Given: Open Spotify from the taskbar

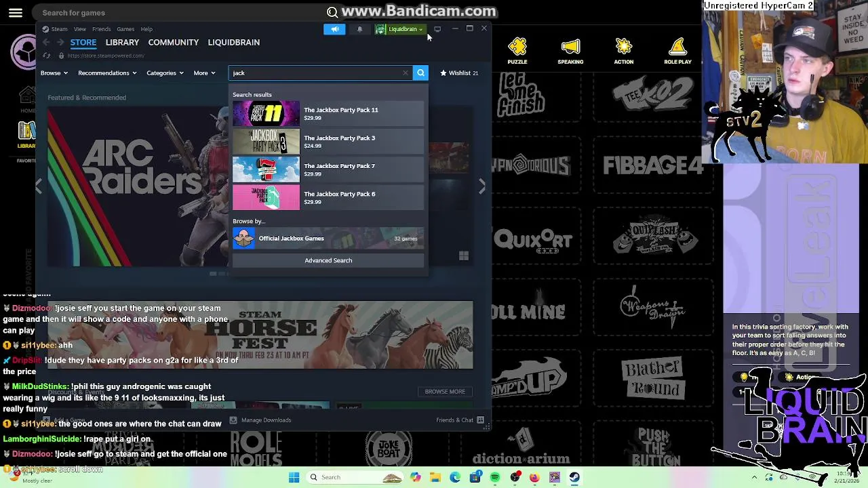Looking at the screenshot, I should (x=495, y=477).
